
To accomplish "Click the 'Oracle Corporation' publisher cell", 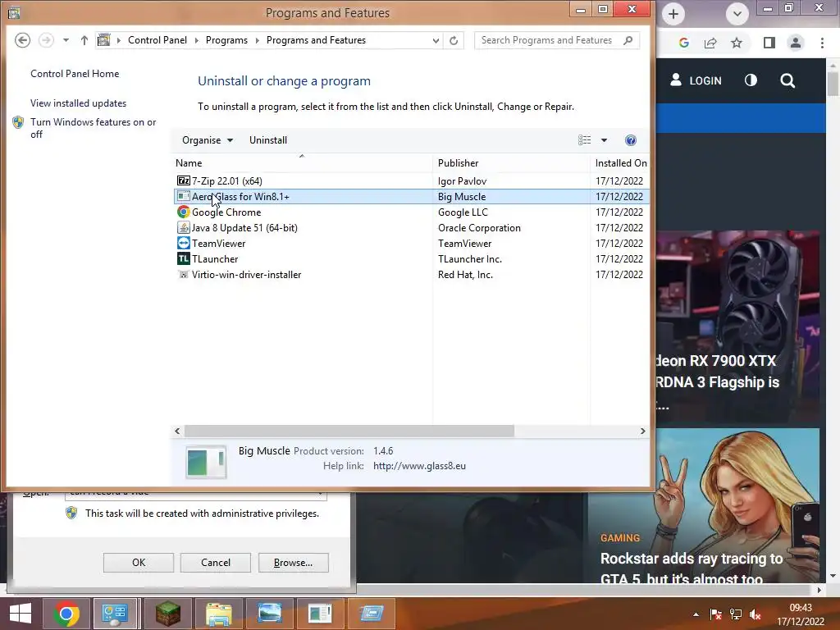I will coord(479,228).
